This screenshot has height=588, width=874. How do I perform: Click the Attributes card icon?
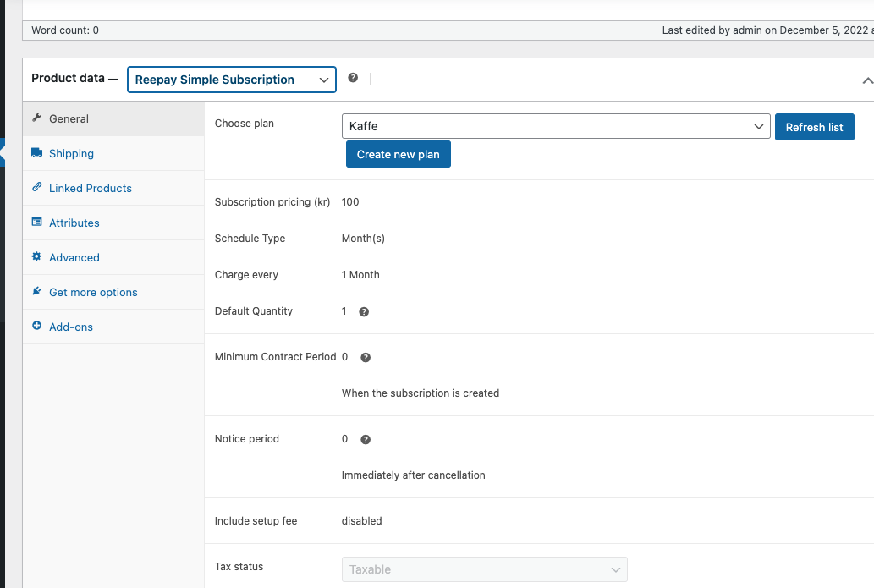coord(37,222)
